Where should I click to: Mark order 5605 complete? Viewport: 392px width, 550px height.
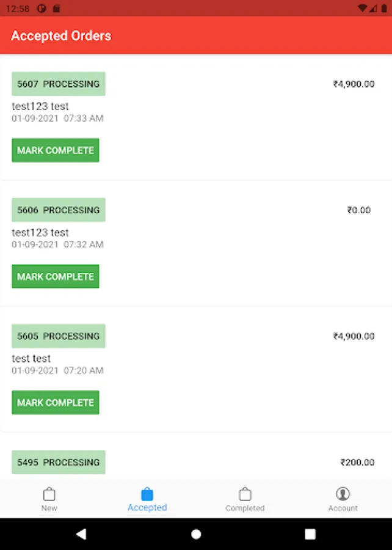56,402
